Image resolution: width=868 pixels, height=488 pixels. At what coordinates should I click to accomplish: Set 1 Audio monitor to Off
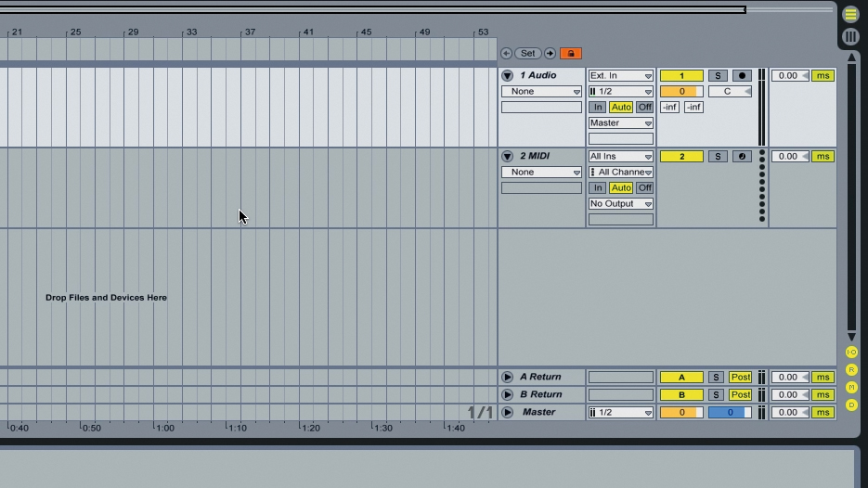(644, 108)
